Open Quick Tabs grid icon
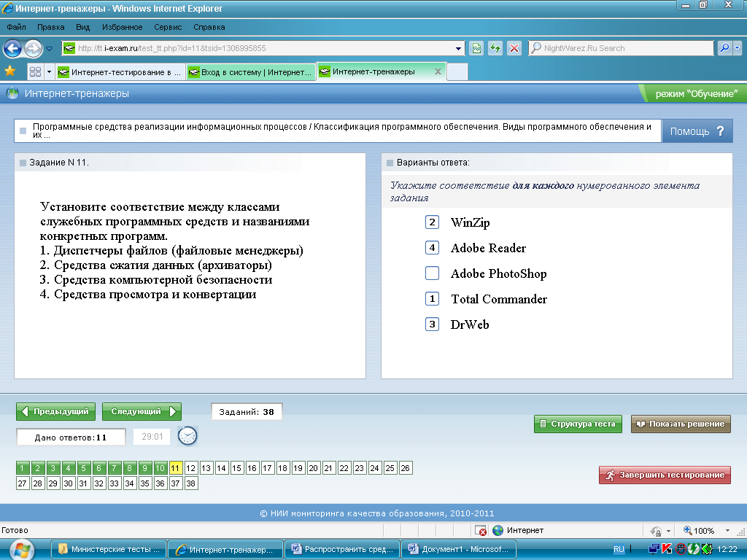This screenshot has width=747, height=560. (35, 72)
